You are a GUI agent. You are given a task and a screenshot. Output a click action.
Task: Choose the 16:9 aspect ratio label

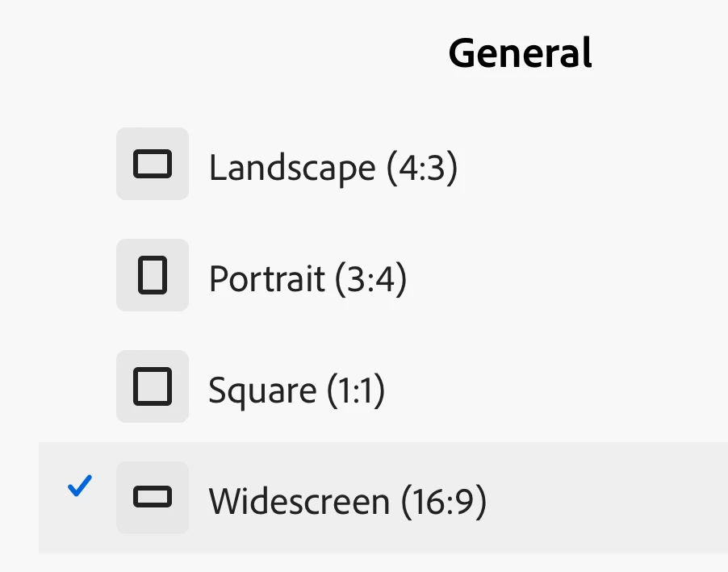[x=444, y=502]
